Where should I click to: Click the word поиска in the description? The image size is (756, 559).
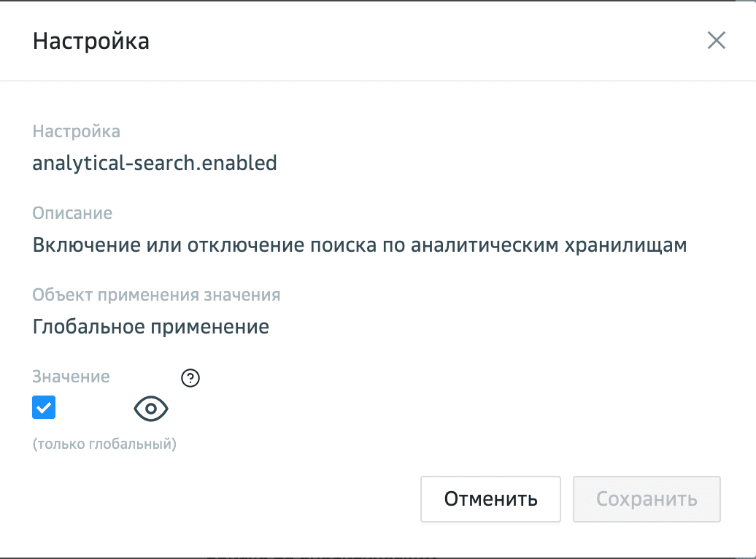point(347,244)
